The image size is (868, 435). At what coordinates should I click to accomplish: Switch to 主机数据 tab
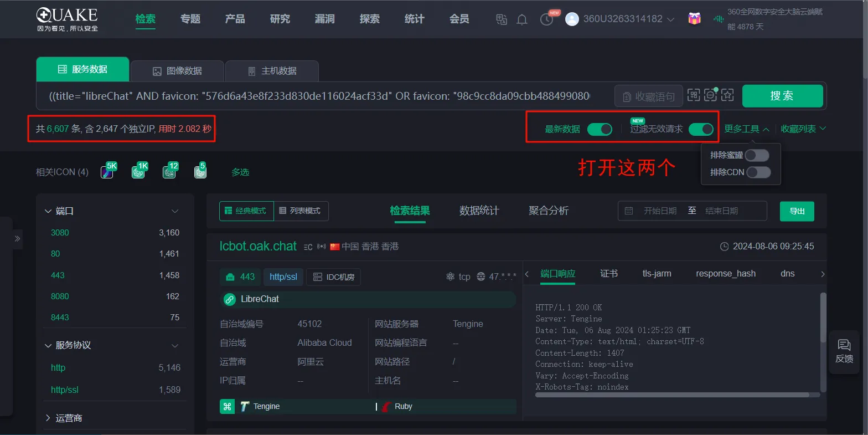coord(272,71)
